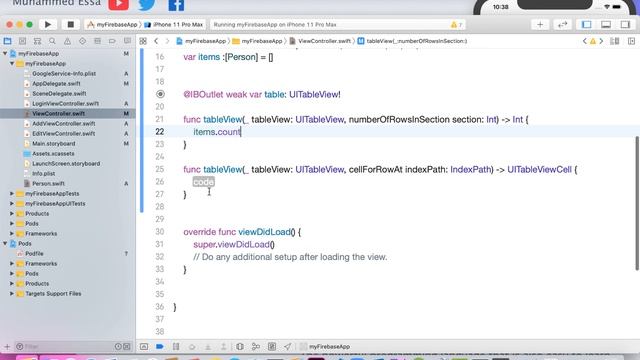Open the Test navigator tab
The image size is (640, 360).
(x=82, y=41)
